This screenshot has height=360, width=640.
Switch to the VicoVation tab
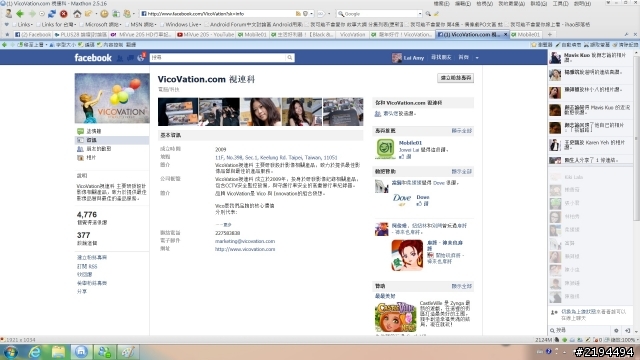click(352, 35)
